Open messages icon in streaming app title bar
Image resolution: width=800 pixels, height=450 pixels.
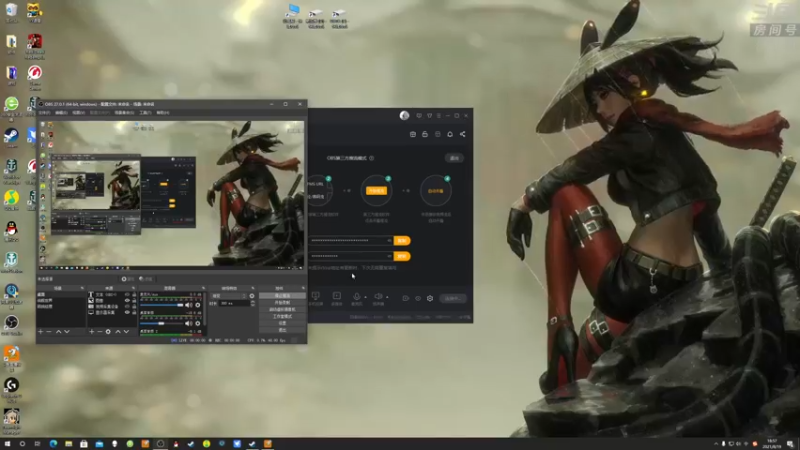419,116
